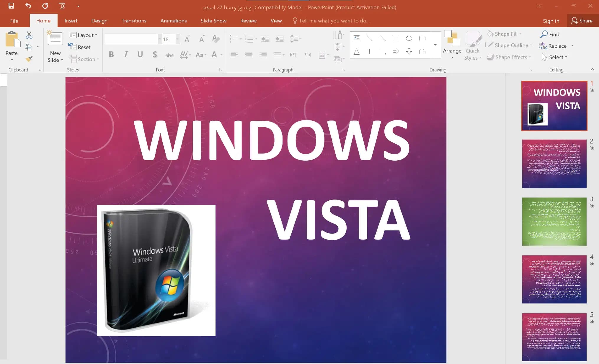Toggle Bold formatting
This screenshot has width=599, height=364.
coord(111,55)
